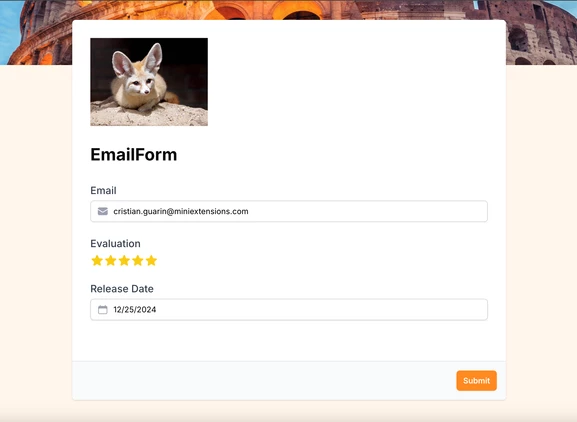This screenshot has height=422, width=577.
Task: Rate three stars in Evaluation
Action: (x=124, y=260)
